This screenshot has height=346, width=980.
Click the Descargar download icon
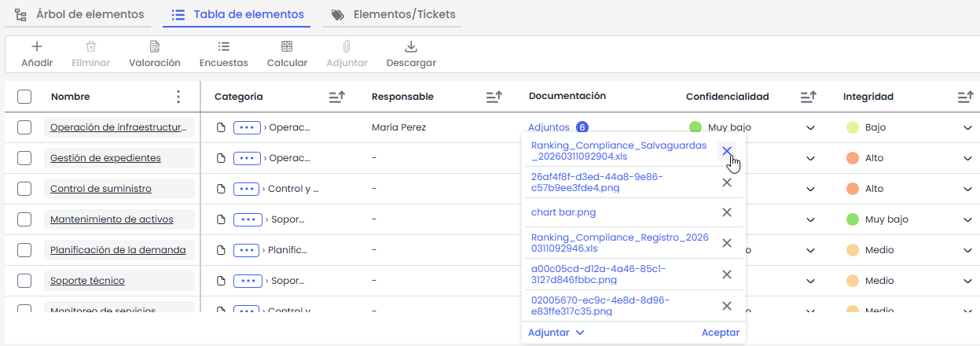[x=411, y=47]
